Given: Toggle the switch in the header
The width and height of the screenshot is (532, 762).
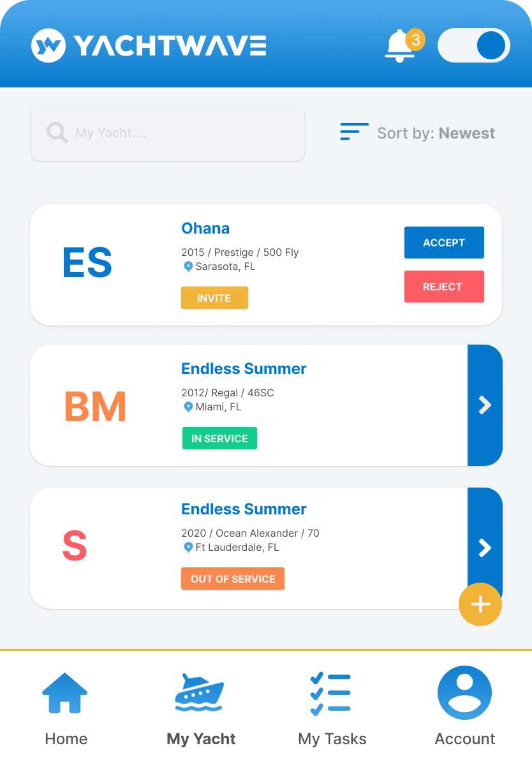Looking at the screenshot, I should point(473,45).
